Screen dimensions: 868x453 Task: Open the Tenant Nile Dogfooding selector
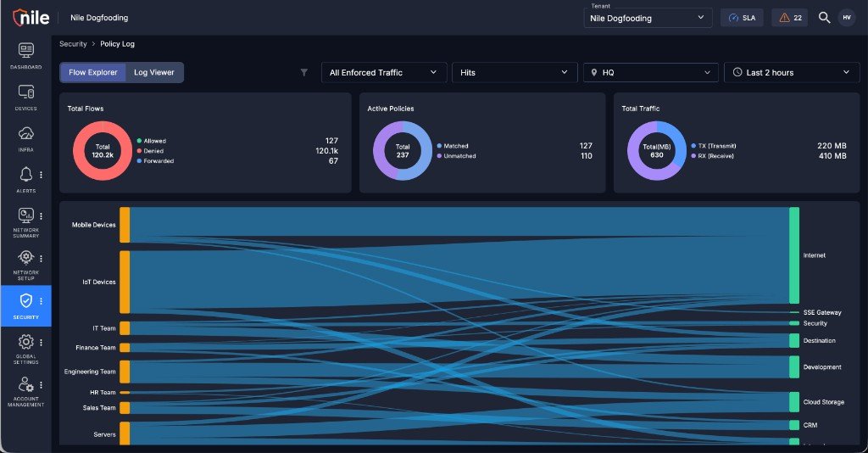click(x=648, y=18)
